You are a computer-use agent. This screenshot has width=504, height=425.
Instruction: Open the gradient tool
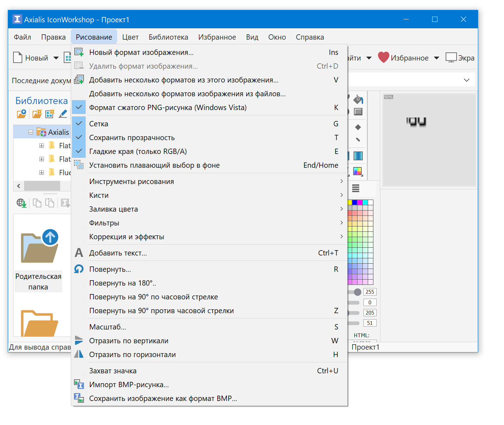[358, 156]
